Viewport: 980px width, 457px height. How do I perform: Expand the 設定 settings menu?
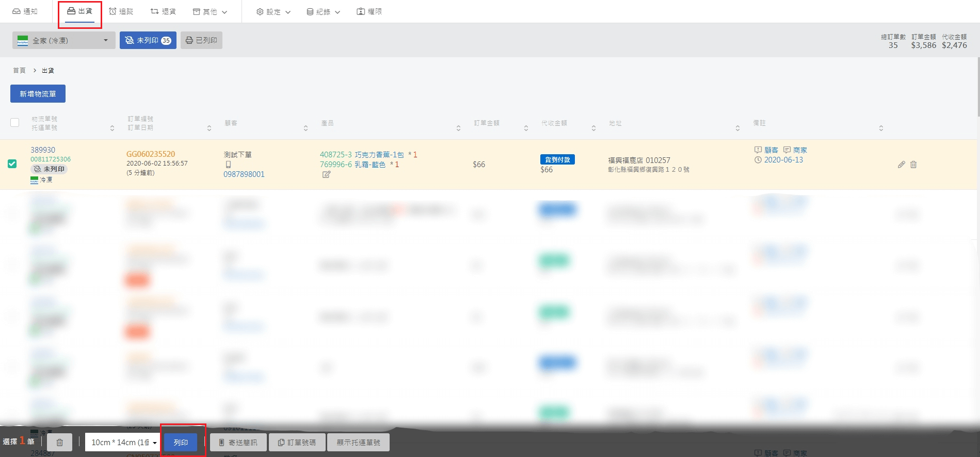coord(274,11)
